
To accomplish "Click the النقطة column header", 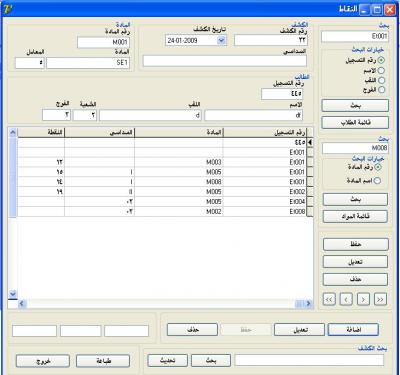I will [x=41, y=133].
